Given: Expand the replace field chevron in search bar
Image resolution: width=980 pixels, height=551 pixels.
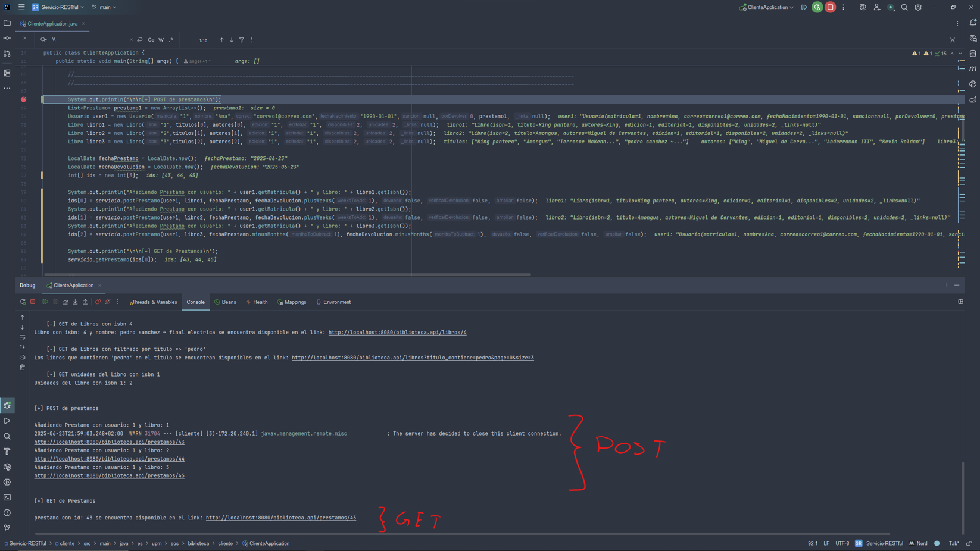Looking at the screenshot, I should pos(24,38).
